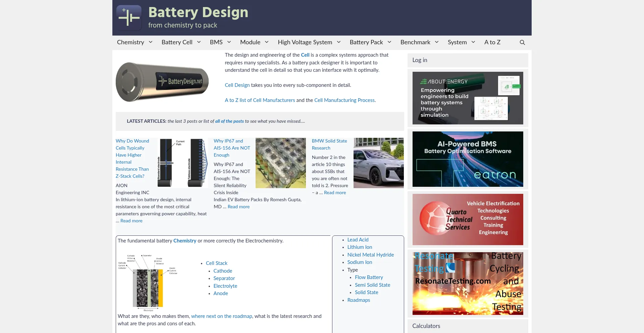Click the Cell Design link
This screenshot has height=333, width=644.
click(237, 85)
